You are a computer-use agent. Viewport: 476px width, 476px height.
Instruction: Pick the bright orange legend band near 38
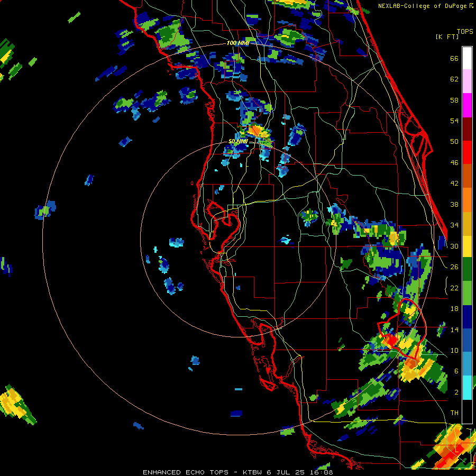pos(467,200)
